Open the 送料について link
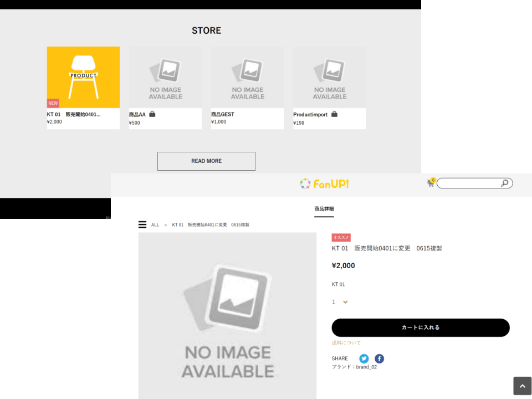Image resolution: width=532 pixels, height=399 pixels. [x=346, y=343]
